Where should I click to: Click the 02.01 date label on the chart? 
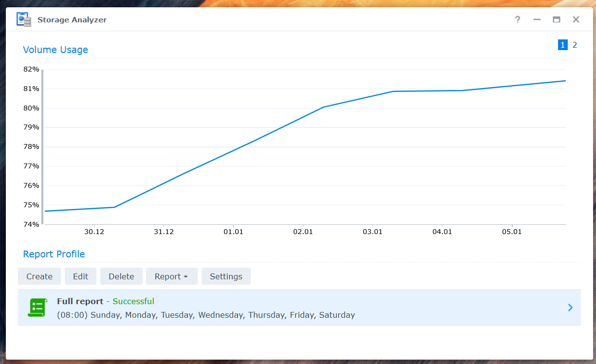click(x=303, y=232)
